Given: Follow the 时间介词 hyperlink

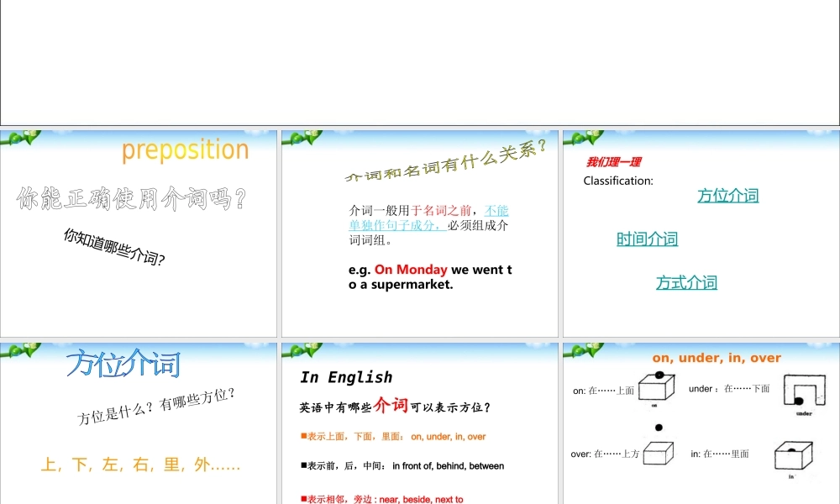Looking at the screenshot, I should [x=647, y=239].
